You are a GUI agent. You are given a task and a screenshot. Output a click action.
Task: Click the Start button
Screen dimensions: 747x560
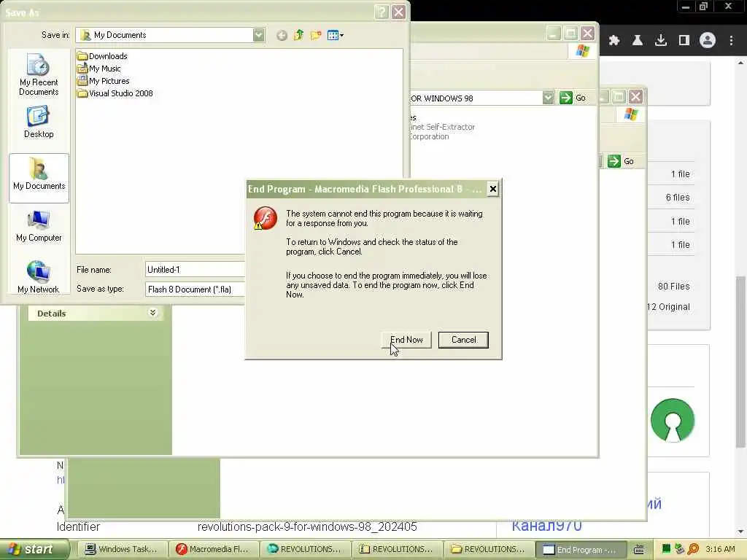(x=34, y=549)
